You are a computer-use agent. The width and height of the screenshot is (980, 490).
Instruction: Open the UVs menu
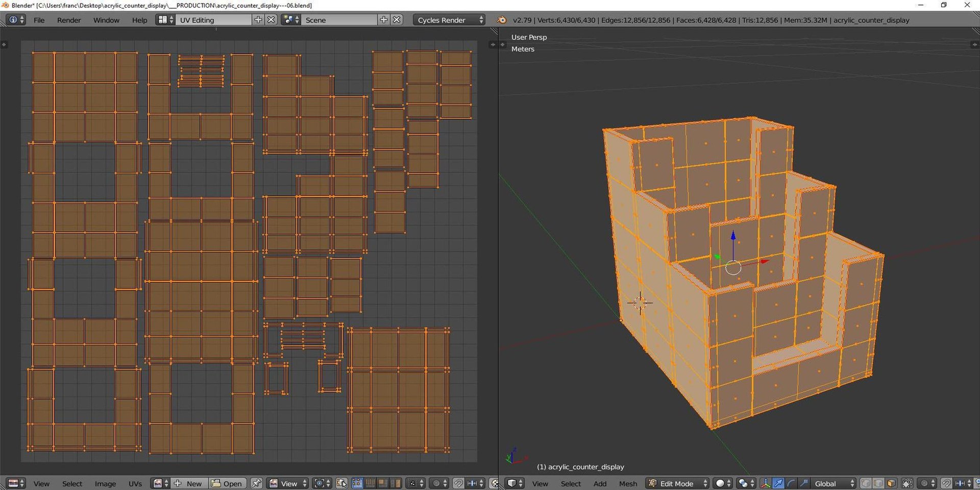[135, 483]
